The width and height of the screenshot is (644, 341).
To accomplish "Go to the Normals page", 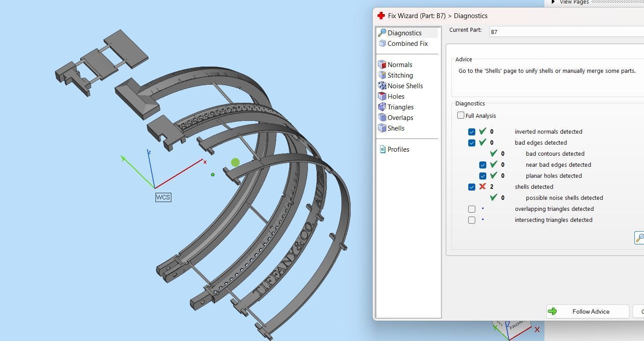I will [400, 64].
